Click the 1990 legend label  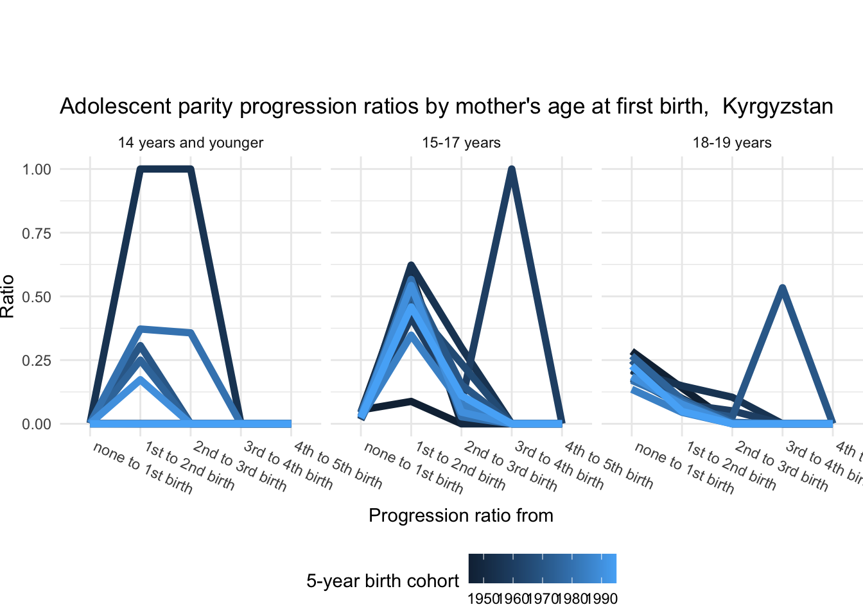click(x=602, y=599)
